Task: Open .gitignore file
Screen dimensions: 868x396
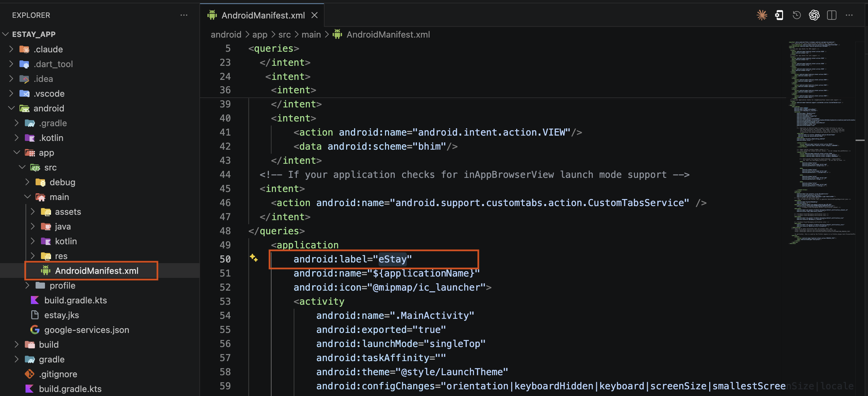Action: click(x=58, y=374)
